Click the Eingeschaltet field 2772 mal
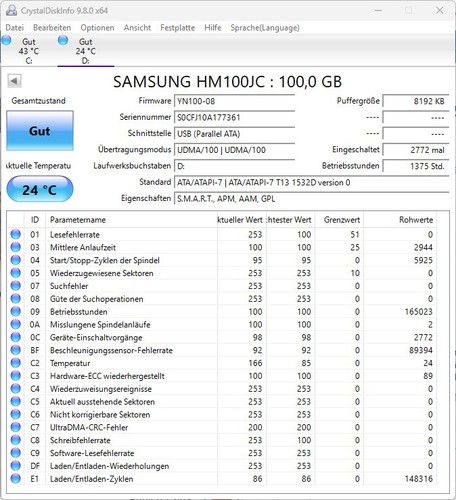456x500 pixels. 416,150
